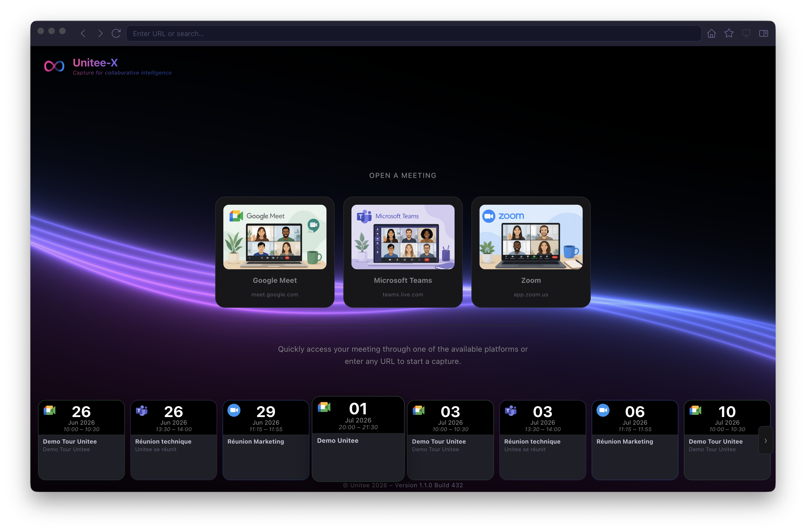Click the Zoom card title

pyautogui.click(x=531, y=280)
